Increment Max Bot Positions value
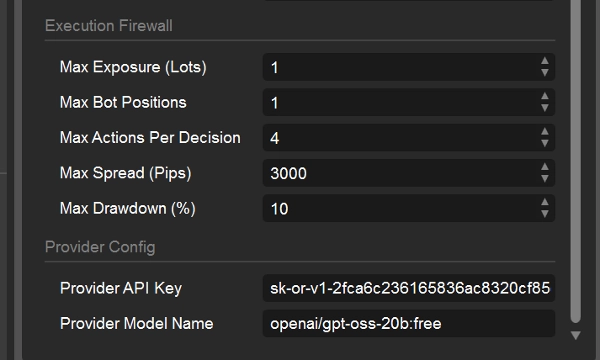 tap(545, 97)
